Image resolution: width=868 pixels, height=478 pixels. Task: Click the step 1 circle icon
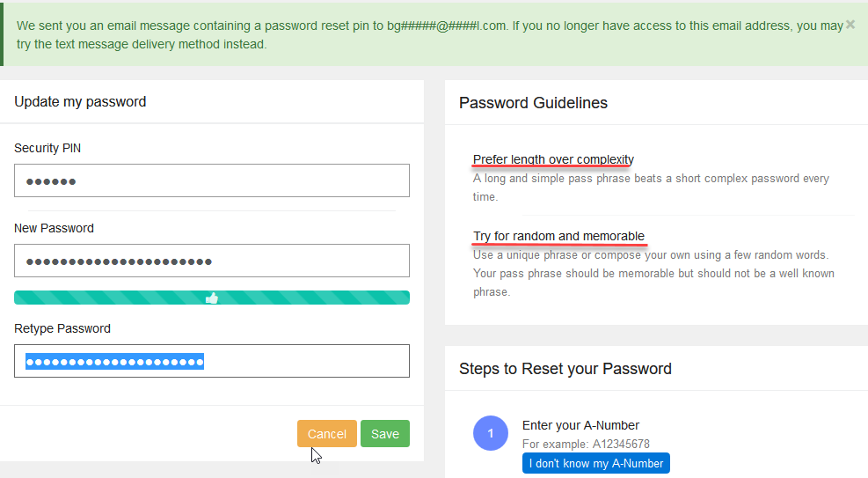pyautogui.click(x=491, y=433)
